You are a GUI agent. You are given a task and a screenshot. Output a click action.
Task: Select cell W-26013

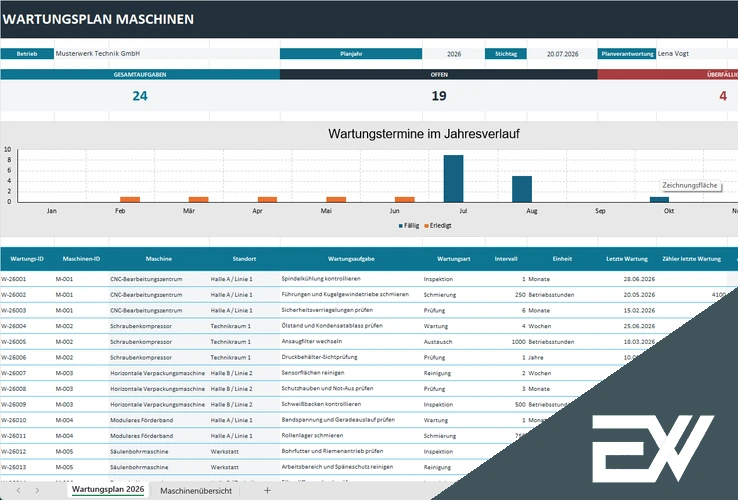[x=27, y=467]
